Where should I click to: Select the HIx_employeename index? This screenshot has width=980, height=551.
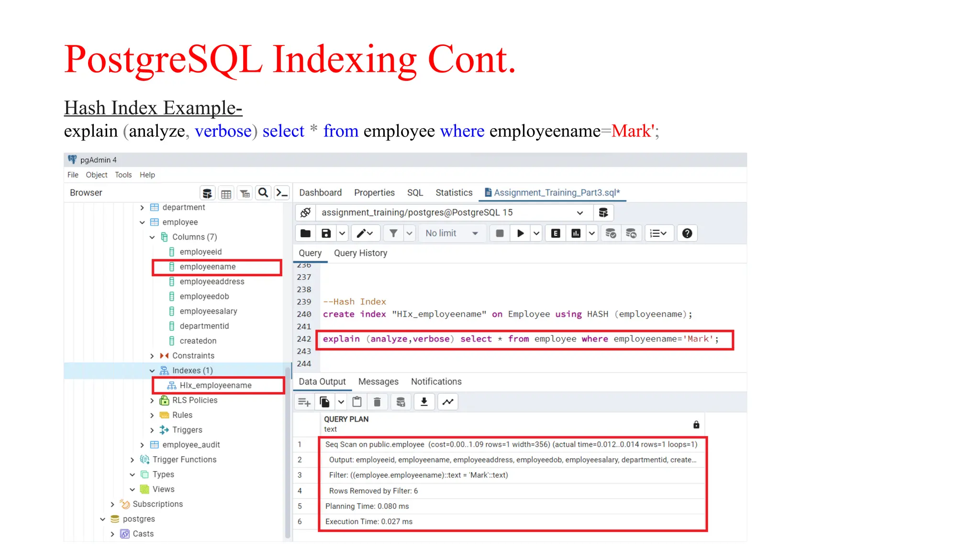(215, 386)
